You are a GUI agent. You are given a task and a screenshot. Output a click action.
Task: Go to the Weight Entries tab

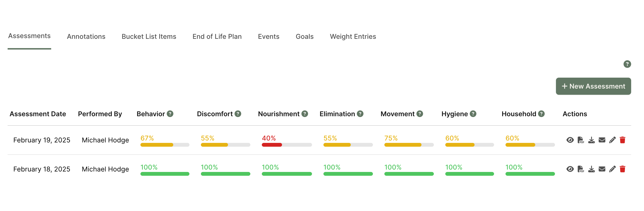[353, 36]
